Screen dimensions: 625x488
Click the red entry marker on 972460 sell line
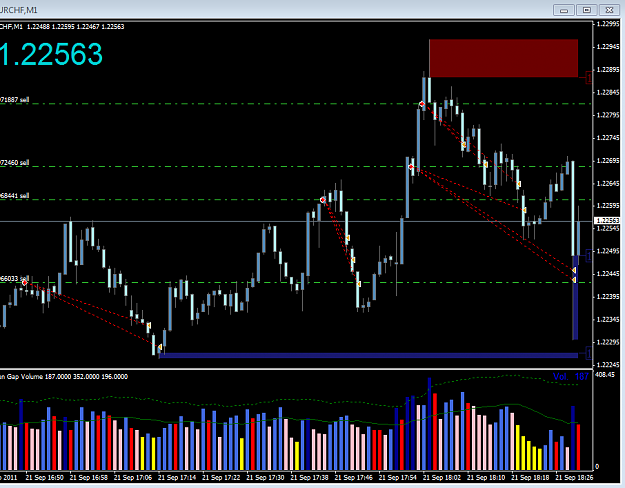point(411,167)
